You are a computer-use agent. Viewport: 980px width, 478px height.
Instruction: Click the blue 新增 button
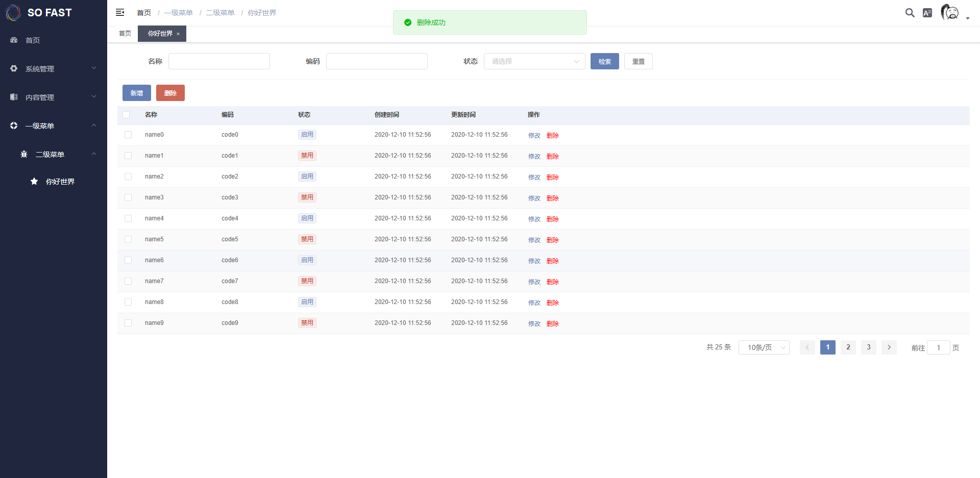tap(136, 93)
